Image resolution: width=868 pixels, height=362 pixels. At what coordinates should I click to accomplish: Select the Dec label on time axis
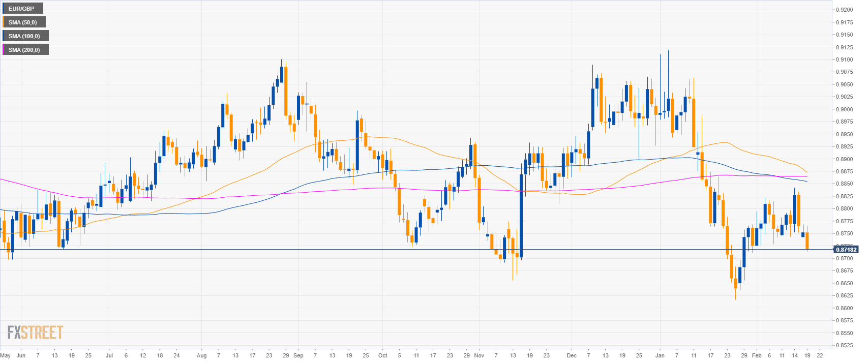click(572, 355)
